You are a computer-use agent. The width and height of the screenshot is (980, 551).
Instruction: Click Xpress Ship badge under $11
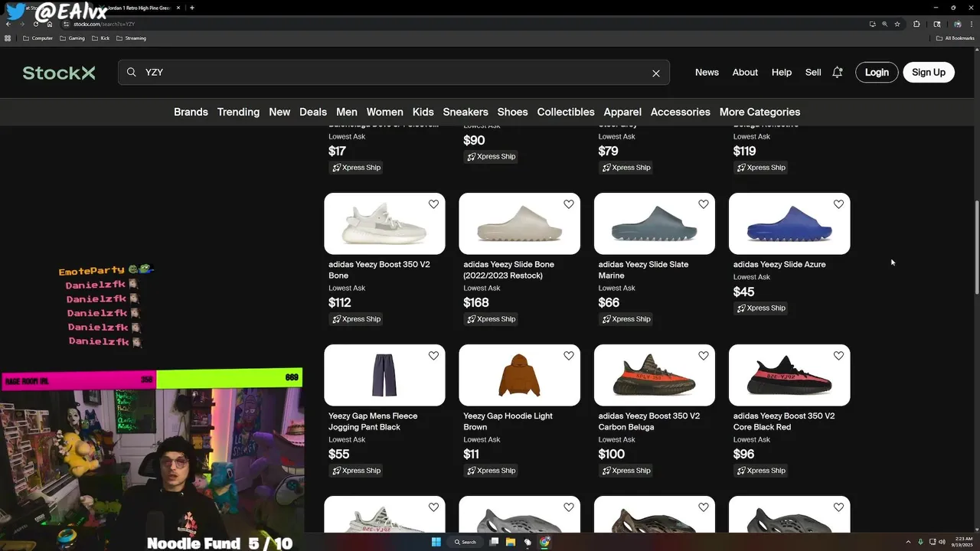pyautogui.click(x=492, y=471)
